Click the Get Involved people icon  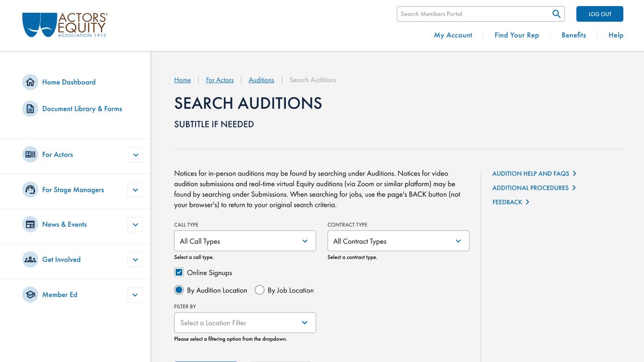[30, 259]
